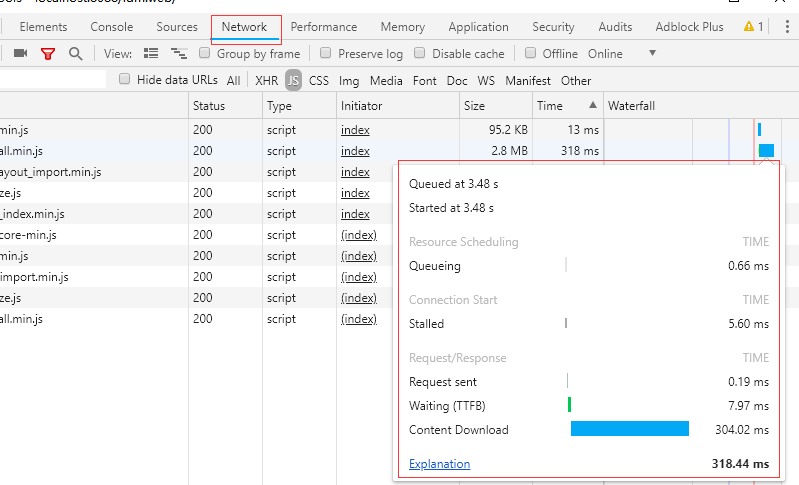Image resolution: width=799 pixels, height=485 pixels.
Task: Enable Group by frame checkbox
Action: pos(204,52)
